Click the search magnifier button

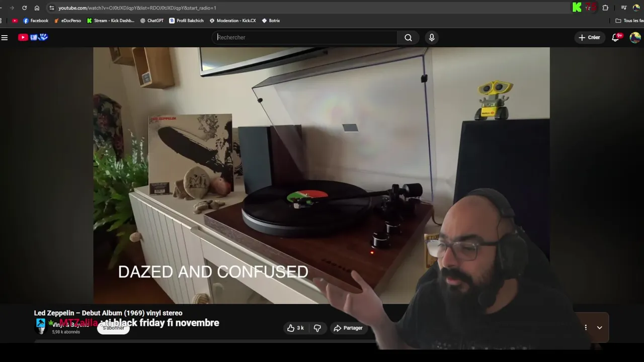coord(408,37)
